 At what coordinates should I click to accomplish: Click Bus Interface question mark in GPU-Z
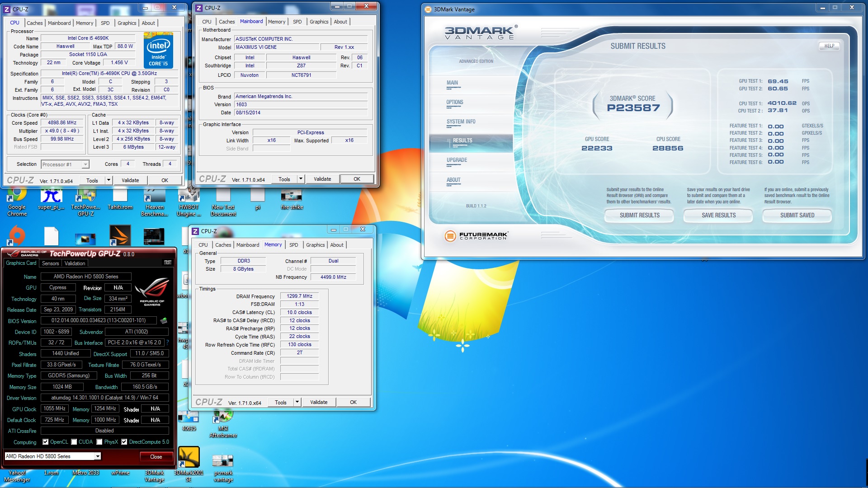click(167, 343)
